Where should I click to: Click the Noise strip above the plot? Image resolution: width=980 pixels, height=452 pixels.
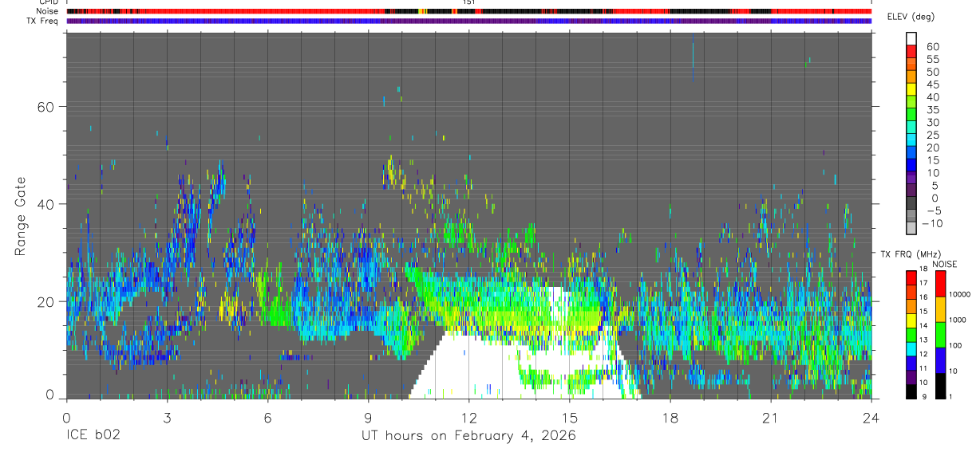point(469,11)
